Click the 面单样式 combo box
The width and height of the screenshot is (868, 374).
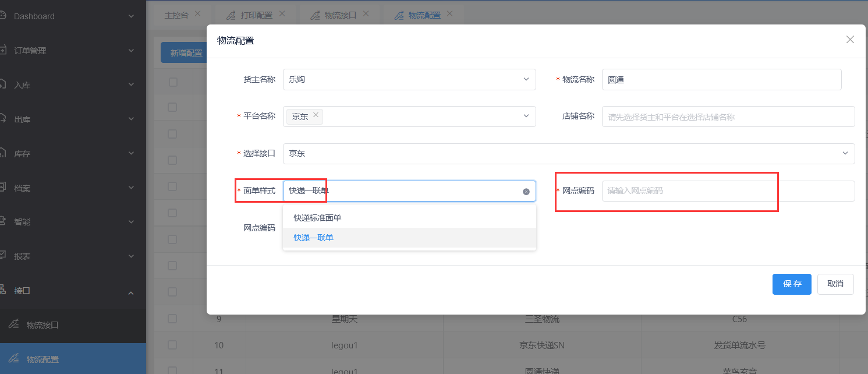(x=409, y=191)
